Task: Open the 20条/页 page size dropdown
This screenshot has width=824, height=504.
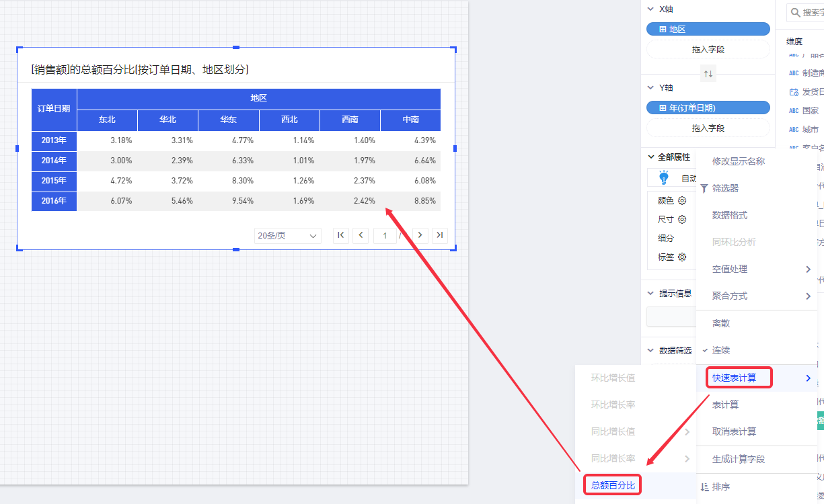Action: tap(287, 236)
